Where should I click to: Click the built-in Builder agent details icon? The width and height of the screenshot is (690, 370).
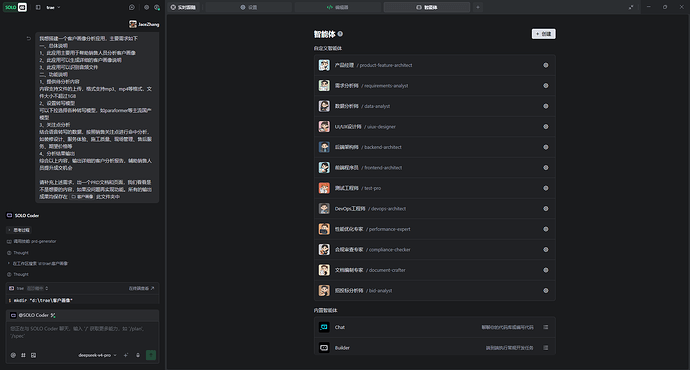546,348
